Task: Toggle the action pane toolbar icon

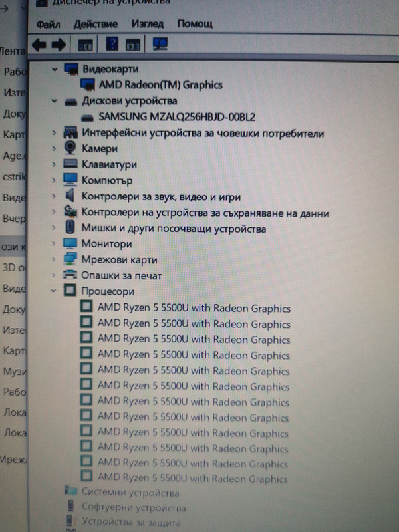Action: pyautogui.click(x=132, y=45)
